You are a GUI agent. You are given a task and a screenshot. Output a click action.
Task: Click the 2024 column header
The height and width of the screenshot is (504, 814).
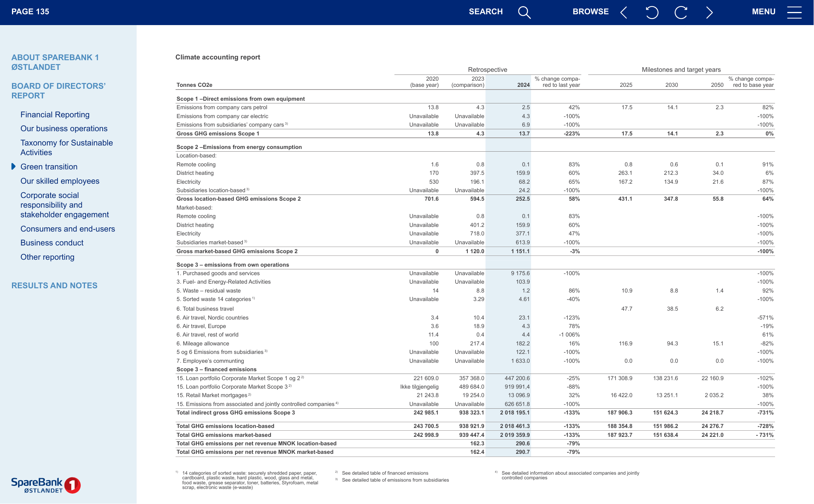(523, 85)
